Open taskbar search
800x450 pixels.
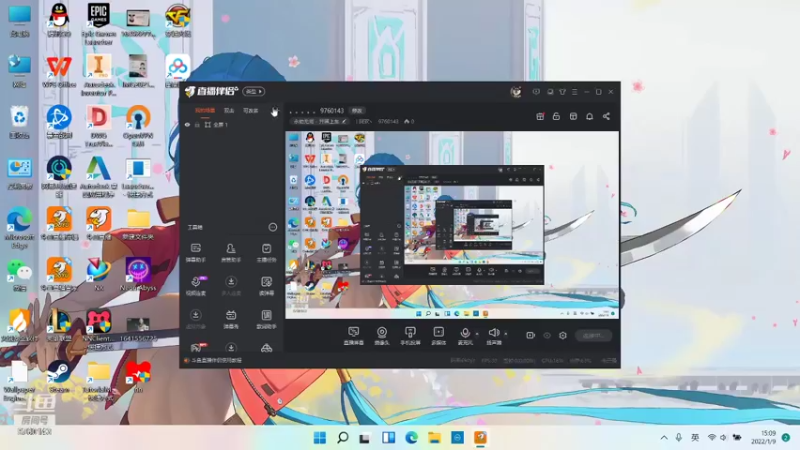pyautogui.click(x=342, y=437)
